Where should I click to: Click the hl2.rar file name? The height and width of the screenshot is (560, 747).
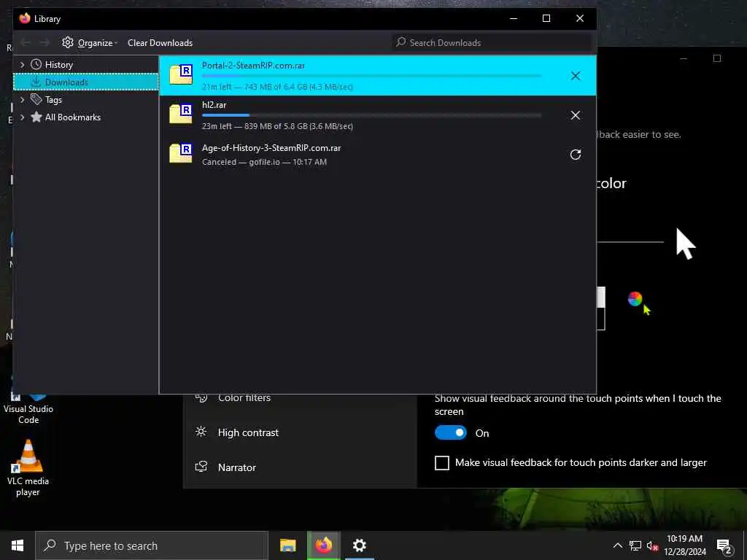pyautogui.click(x=214, y=105)
